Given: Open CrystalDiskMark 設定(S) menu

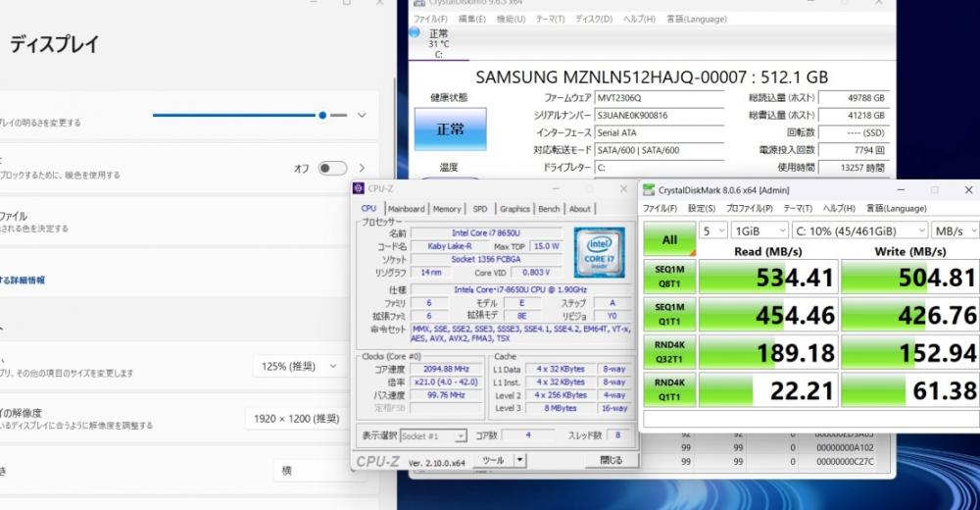Looking at the screenshot, I should (702, 208).
